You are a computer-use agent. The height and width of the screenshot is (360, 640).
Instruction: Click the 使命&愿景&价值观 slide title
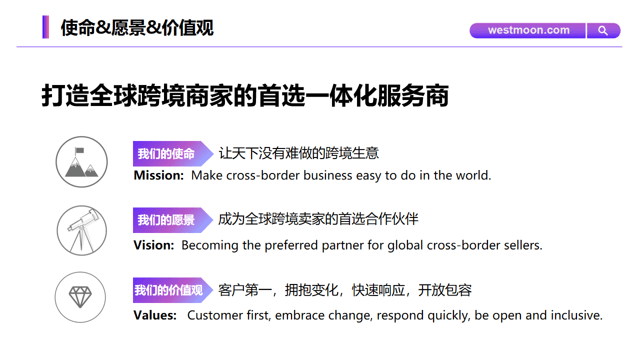click(137, 28)
